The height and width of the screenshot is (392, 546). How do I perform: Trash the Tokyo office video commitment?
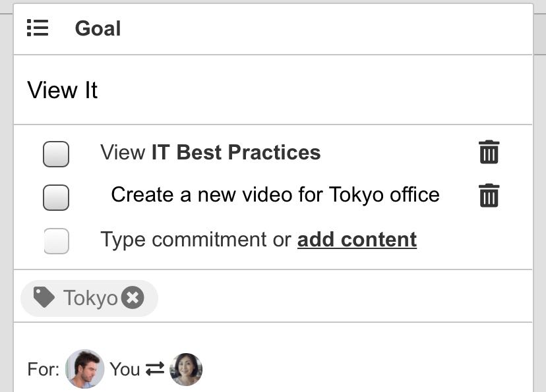(x=489, y=196)
